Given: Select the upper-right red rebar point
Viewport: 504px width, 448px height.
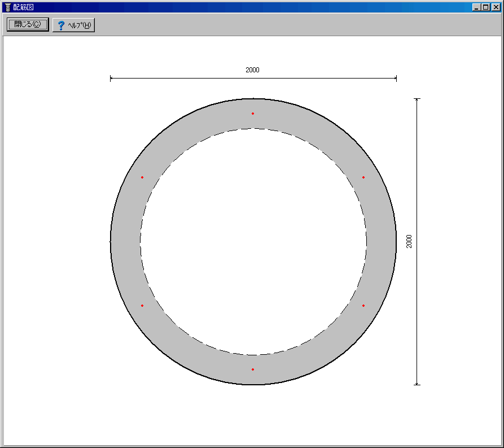Looking at the screenshot, I should [x=363, y=177].
